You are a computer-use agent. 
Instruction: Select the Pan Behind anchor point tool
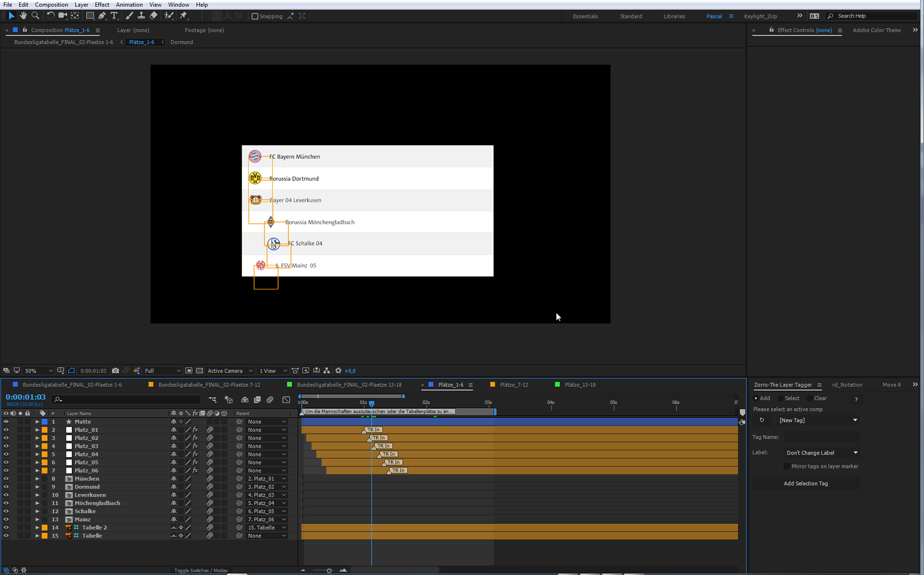75,16
